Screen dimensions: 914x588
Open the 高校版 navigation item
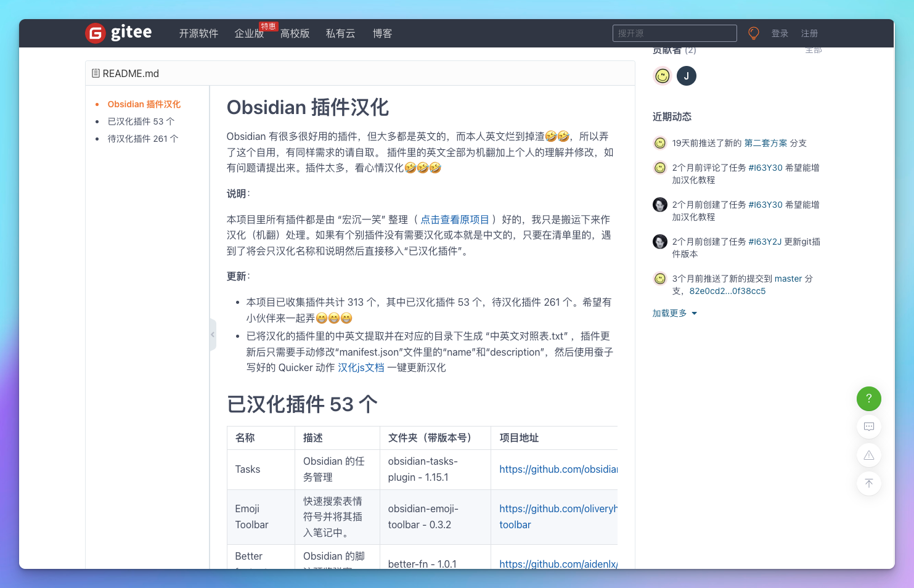[295, 33]
